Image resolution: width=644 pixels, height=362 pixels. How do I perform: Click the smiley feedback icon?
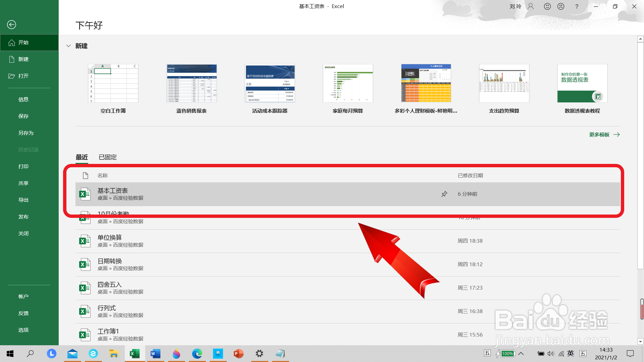547,6
